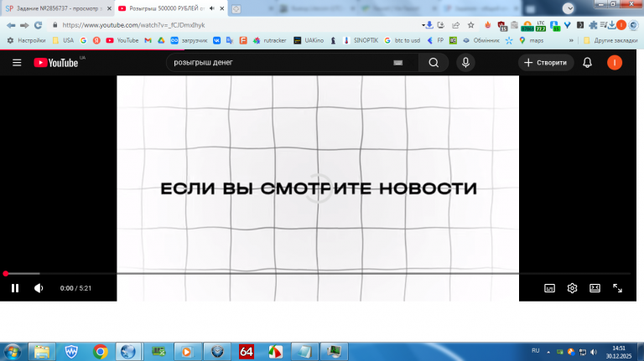Seek on the video progress bar
Viewport: 644px width, 361px height.
(318, 273)
